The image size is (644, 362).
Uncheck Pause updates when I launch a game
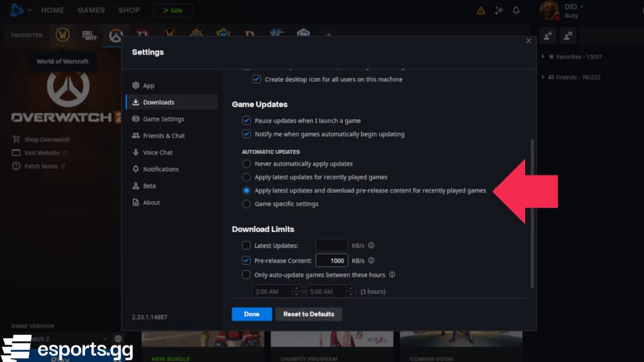point(246,120)
